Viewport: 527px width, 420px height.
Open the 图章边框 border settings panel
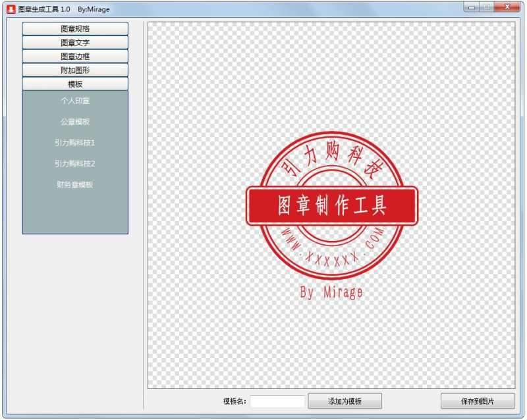(x=75, y=57)
